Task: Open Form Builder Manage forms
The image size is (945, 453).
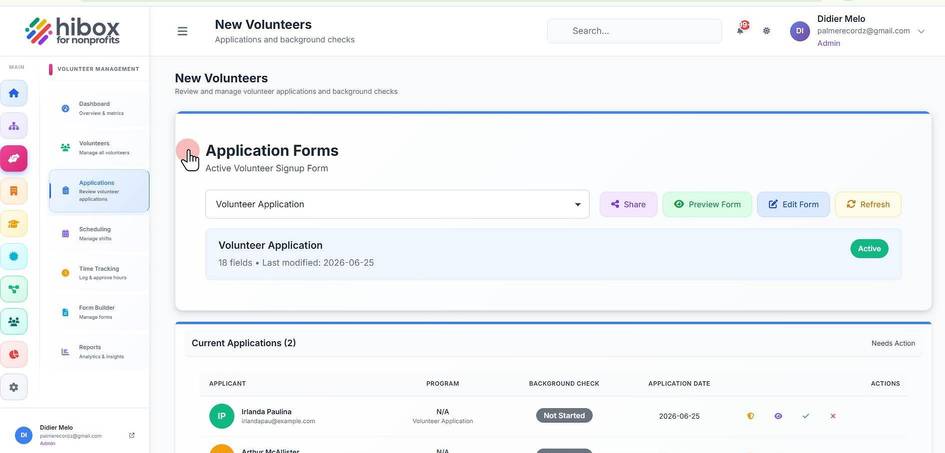Action: [99, 312]
